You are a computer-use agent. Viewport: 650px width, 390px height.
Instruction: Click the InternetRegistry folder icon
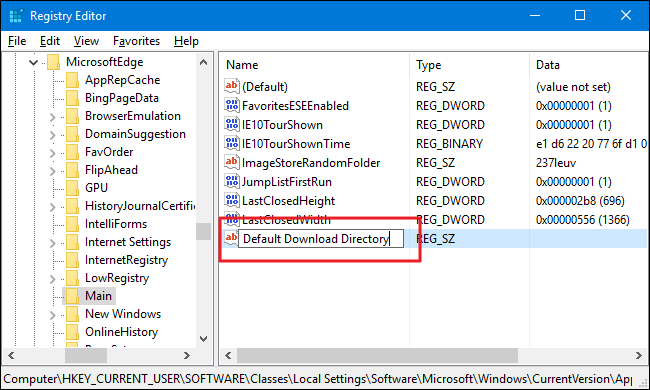73,260
